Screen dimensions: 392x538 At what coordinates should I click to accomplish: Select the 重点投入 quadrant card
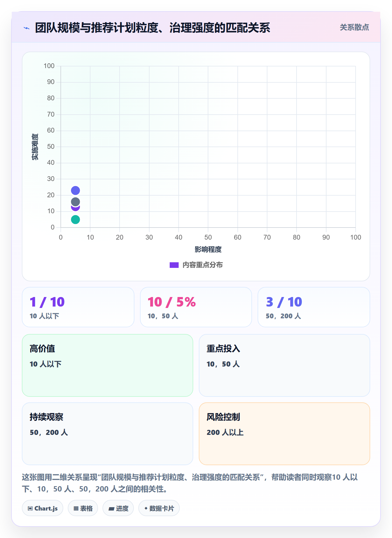click(284, 365)
